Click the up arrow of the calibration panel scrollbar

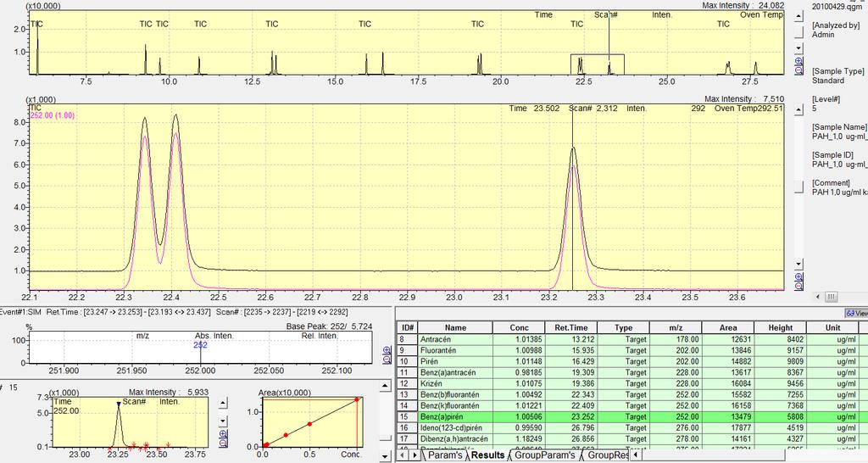(386, 386)
